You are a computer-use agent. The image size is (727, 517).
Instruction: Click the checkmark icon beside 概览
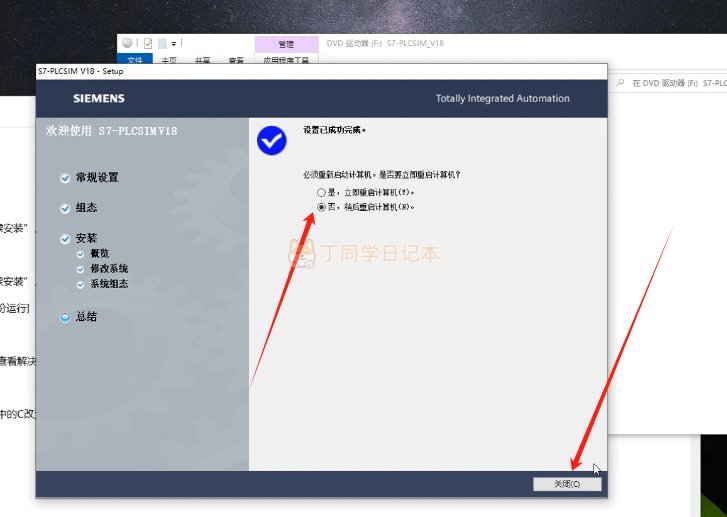point(80,254)
